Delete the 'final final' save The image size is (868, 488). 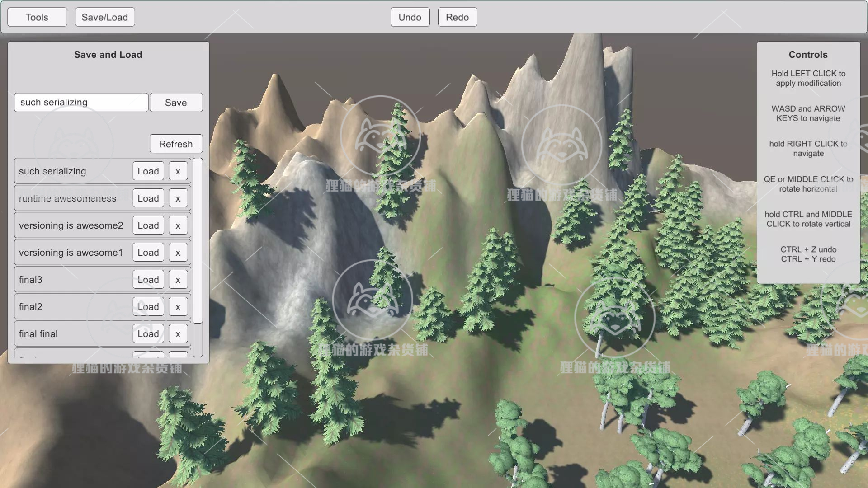click(x=178, y=334)
